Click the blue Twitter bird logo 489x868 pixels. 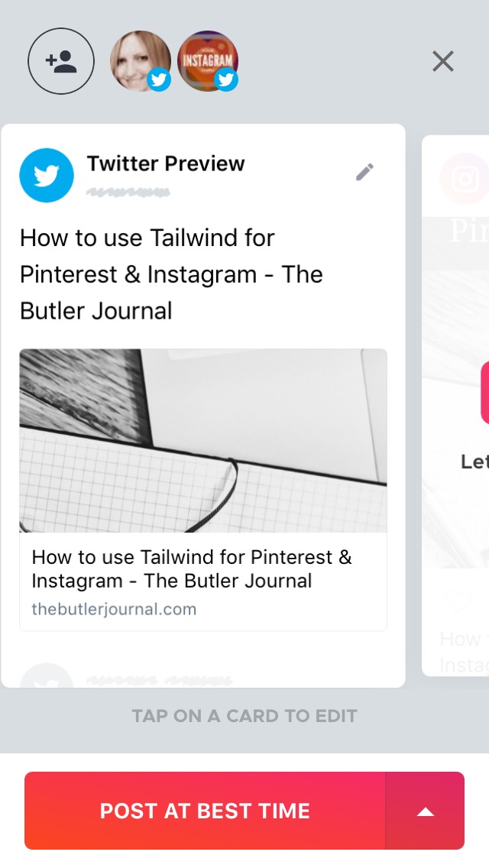tap(47, 175)
